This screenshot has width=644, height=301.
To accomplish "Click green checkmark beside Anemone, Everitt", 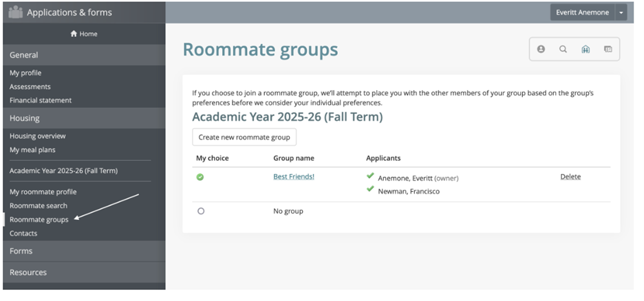I will [x=371, y=177].
